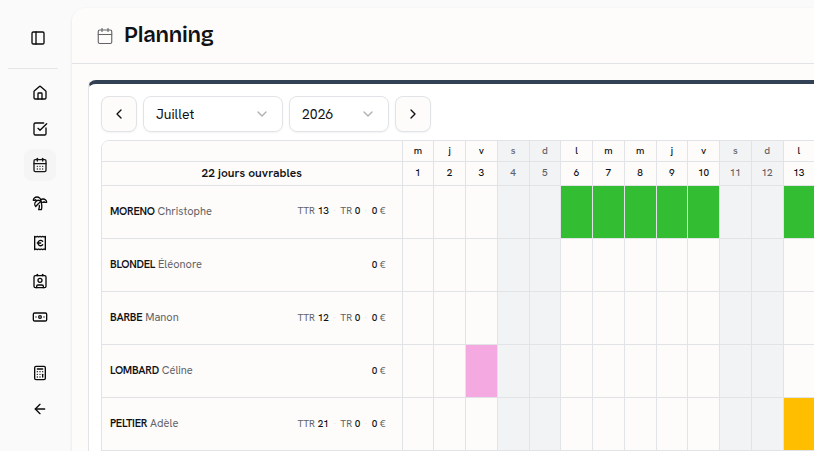Open the employee badge icon in sidebar

[x=40, y=281]
